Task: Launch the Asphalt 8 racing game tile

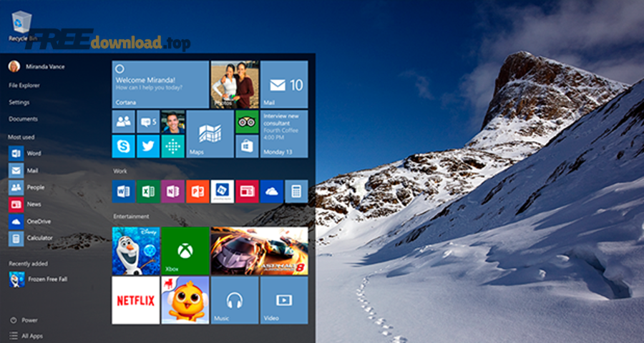Action: coord(260,251)
